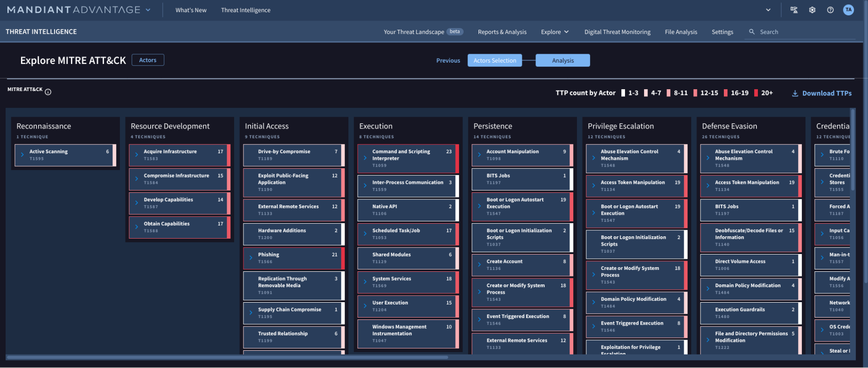The height and width of the screenshot is (368, 868).
Task: Expand the Command and Scripting Interpreter row
Action: 365,158
